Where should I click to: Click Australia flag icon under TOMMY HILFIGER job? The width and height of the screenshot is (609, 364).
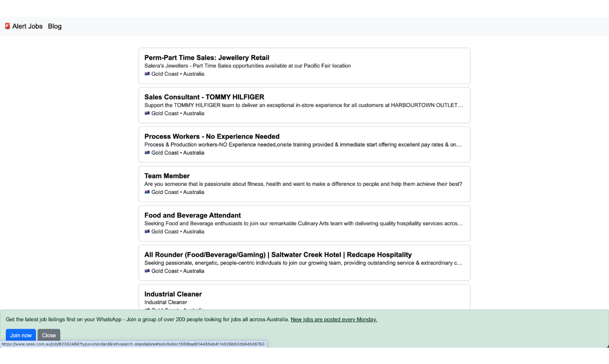[147, 114]
